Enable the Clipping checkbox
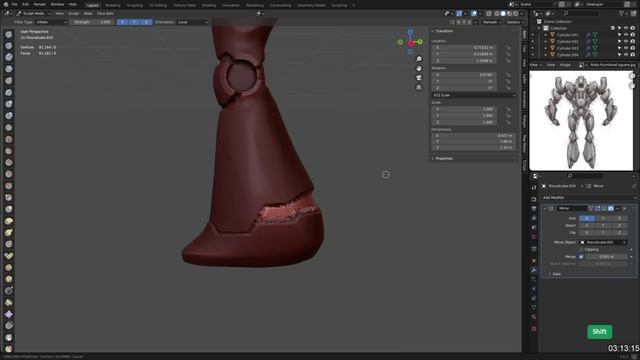Viewport: 640px width, 360px height. pos(581,249)
